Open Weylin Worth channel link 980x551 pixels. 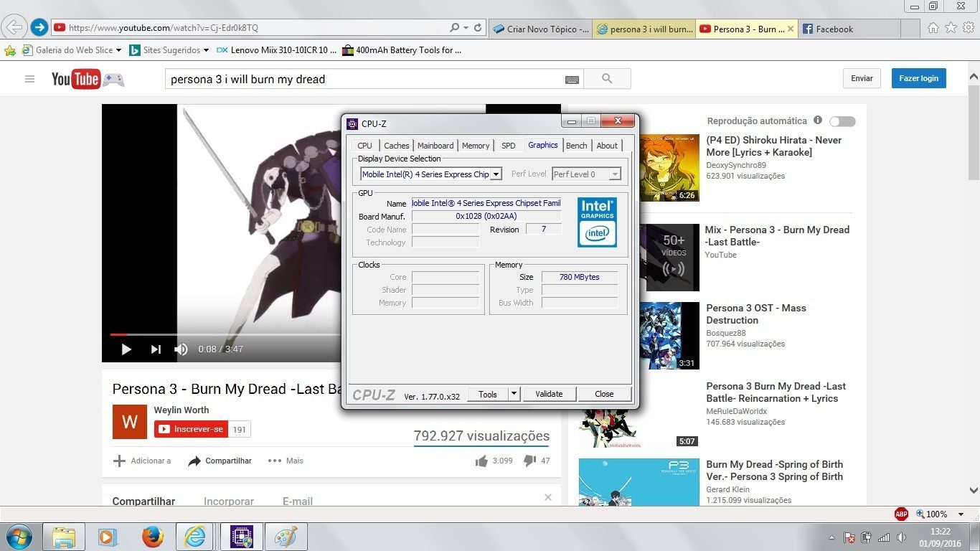pos(182,410)
